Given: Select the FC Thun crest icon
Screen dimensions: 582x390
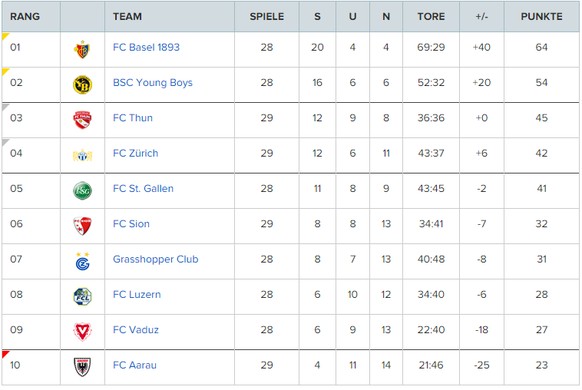Looking at the screenshot, I should point(82,120).
